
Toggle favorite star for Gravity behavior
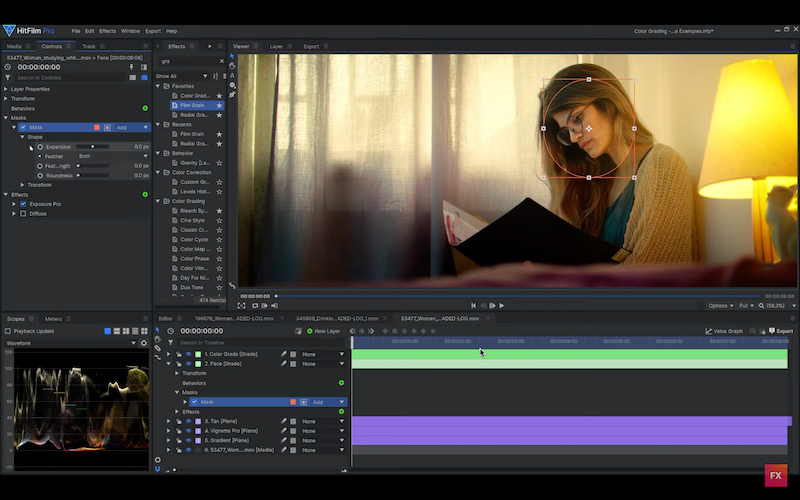219,163
